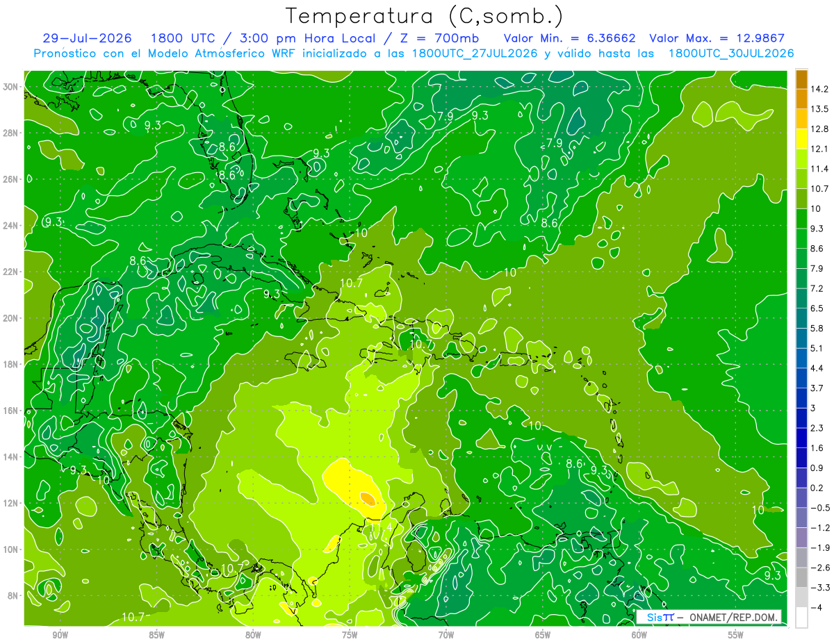
Task: Click the 13.5 value on the color legend
Action: pyautogui.click(x=819, y=109)
